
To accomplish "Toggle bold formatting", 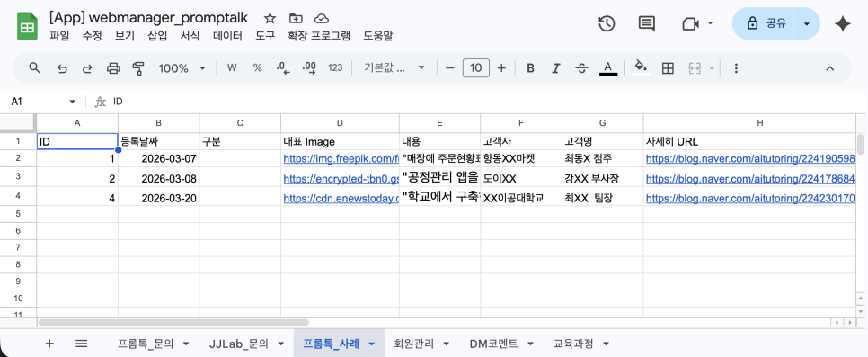I will tap(530, 68).
